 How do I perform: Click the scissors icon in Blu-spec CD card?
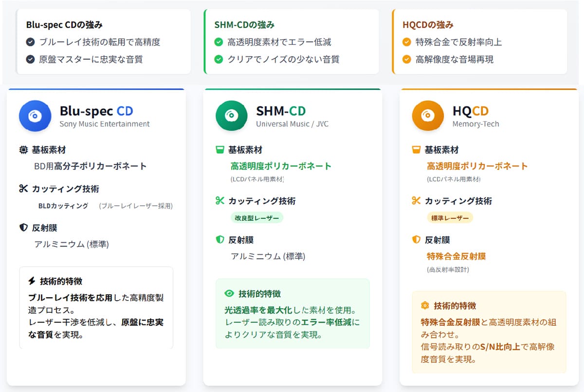coord(23,189)
